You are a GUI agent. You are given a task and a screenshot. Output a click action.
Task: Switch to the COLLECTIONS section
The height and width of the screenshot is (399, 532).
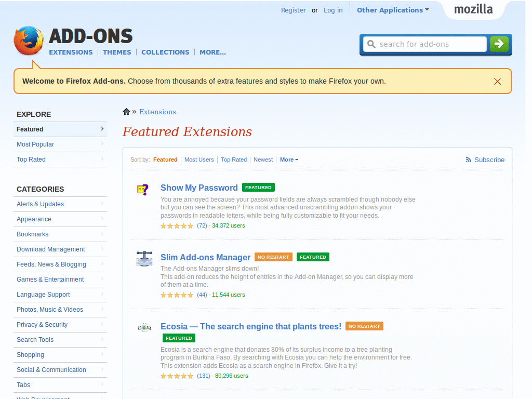(x=165, y=52)
